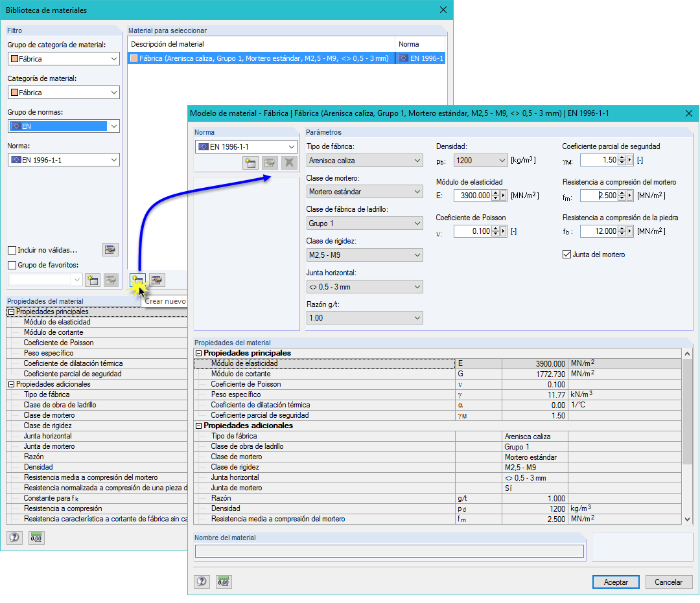Increase the Coeficiente de Poisson value
The height and width of the screenshot is (603, 700).
coord(496,229)
